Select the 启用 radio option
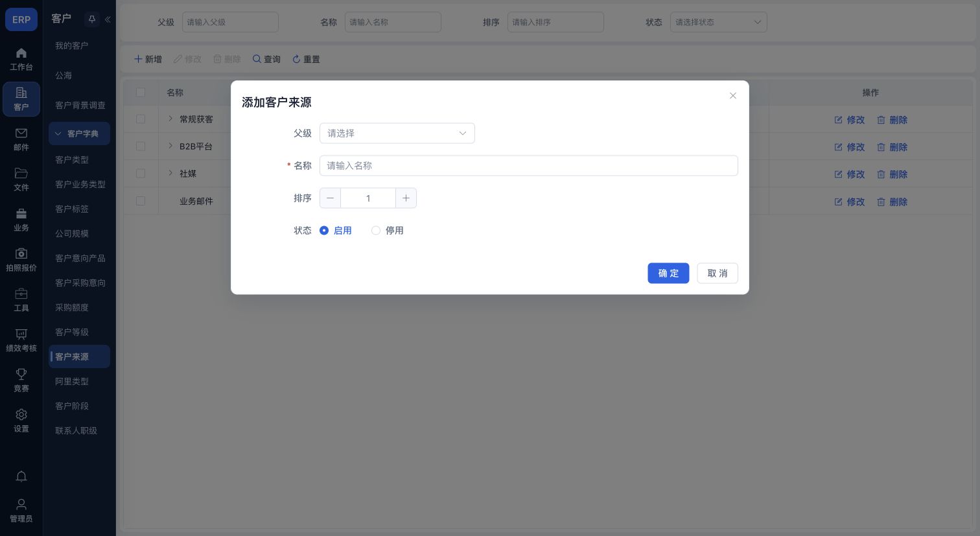The width and height of the screenshot is (980, 536). [336, 230]
